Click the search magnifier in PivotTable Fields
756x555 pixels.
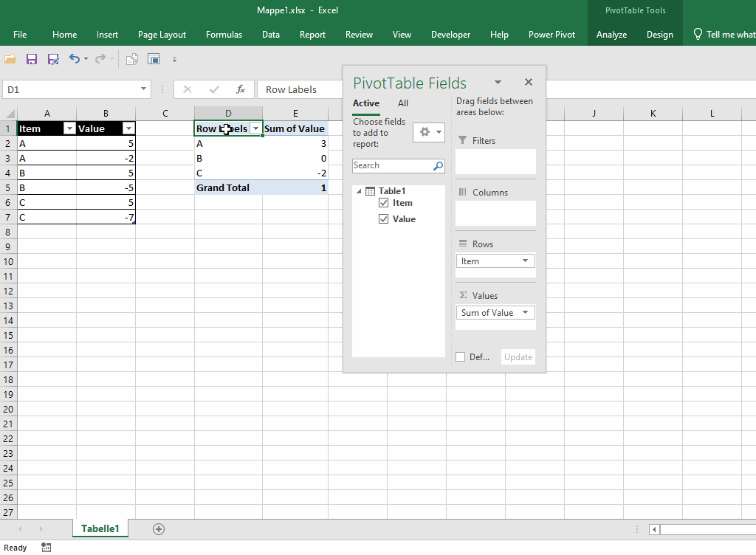(439, 165)
